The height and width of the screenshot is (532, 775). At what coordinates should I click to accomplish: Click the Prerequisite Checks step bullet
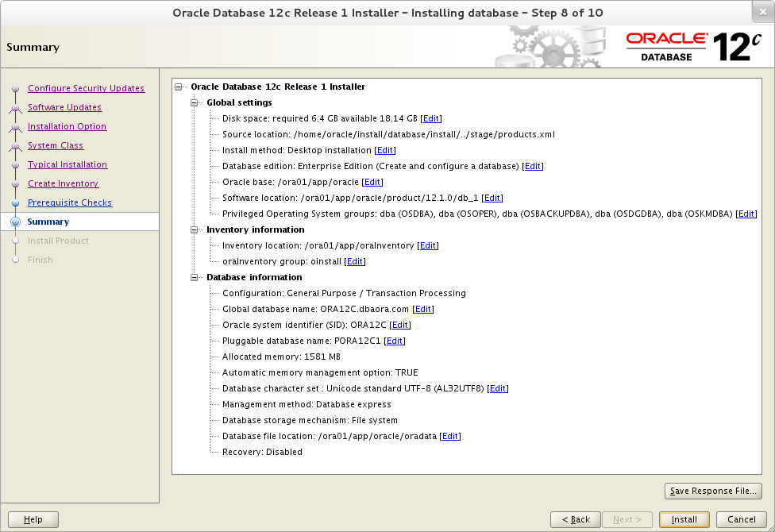click(15, 202)
